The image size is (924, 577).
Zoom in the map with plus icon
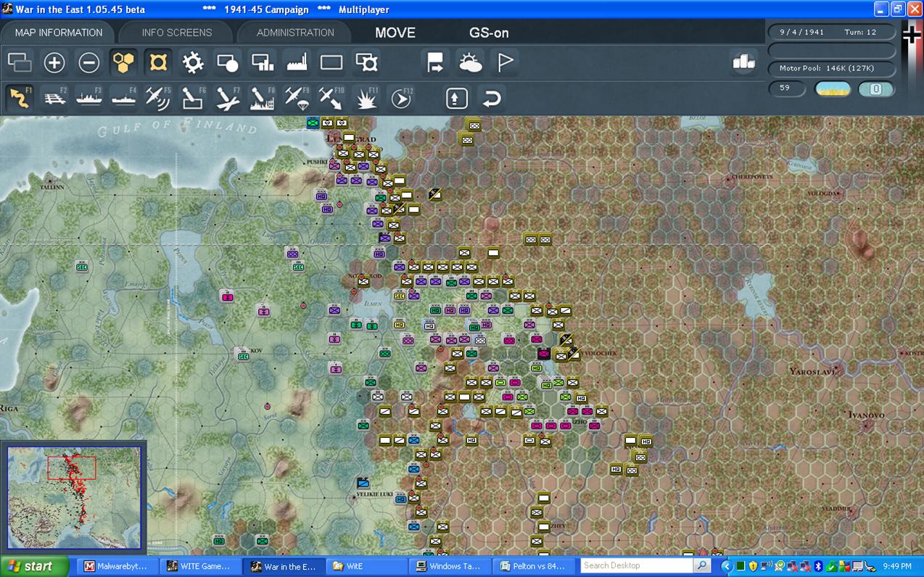coord(54,63)
